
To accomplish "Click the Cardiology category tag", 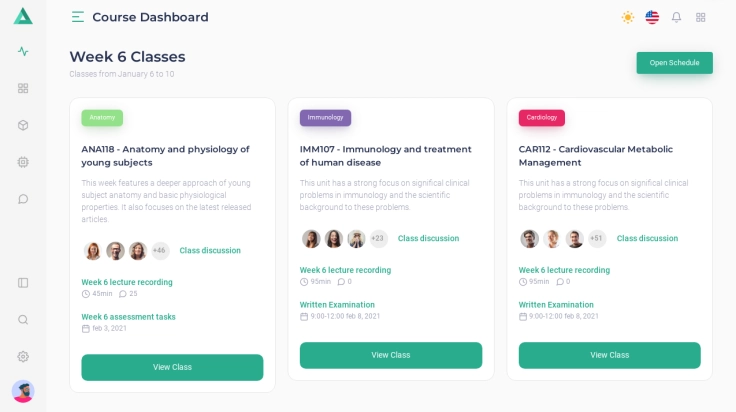I will click(x=541, y=117).
